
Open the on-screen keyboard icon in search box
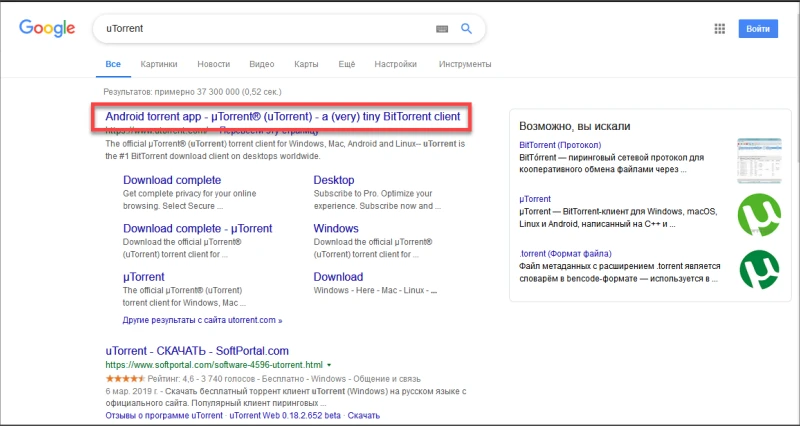442,29
